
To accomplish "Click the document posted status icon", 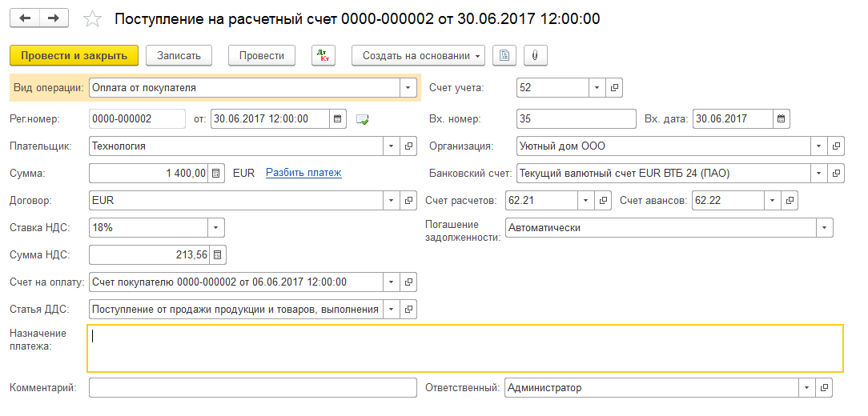I will pos(363,119).
